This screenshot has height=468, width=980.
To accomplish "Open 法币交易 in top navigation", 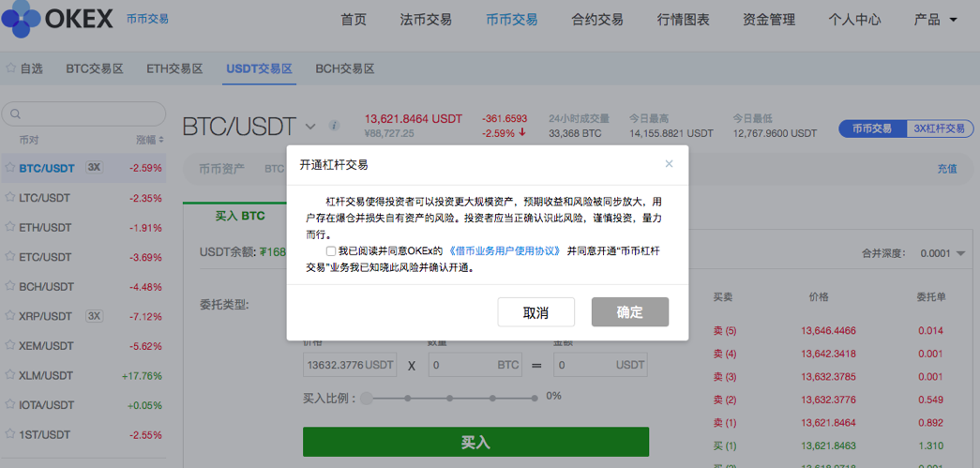I will click(x=426, y=20).
